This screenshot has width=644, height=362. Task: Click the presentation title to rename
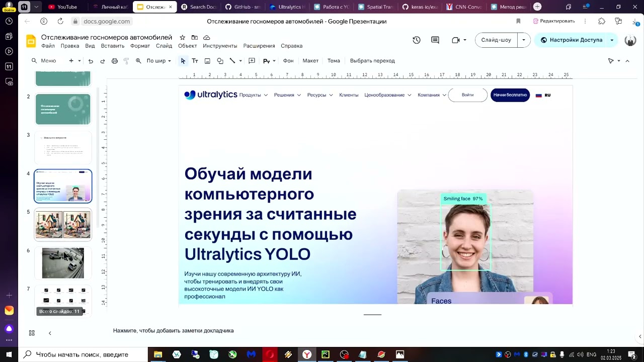tap(107, 38)
